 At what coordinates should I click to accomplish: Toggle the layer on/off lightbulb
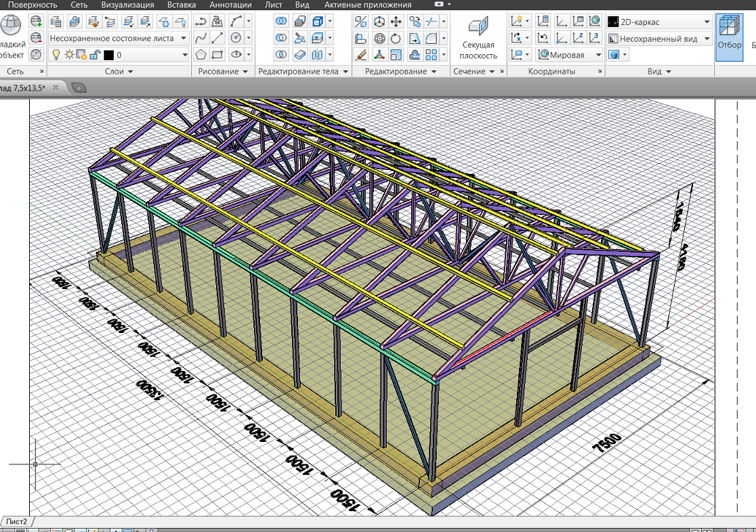point(56,54)
